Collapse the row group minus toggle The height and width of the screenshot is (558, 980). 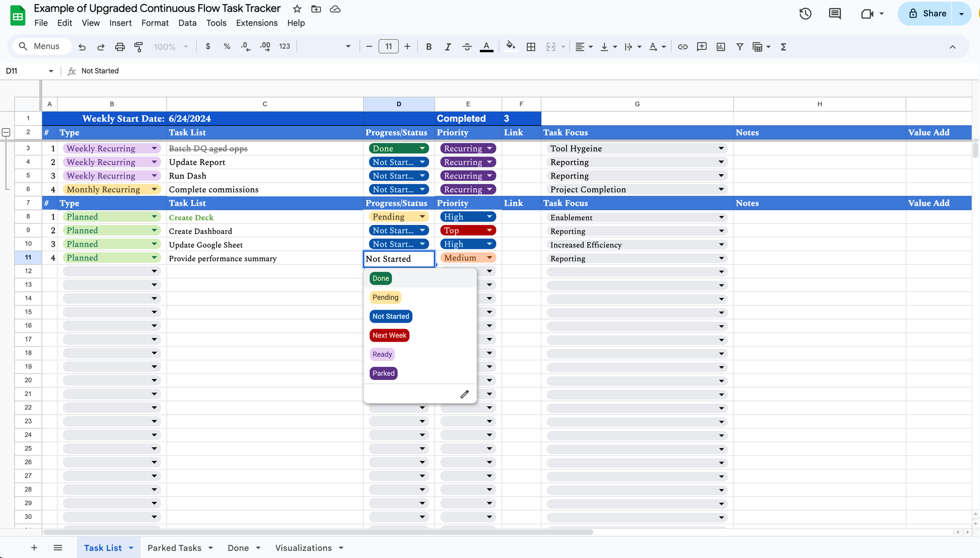(x=6, y=132)
